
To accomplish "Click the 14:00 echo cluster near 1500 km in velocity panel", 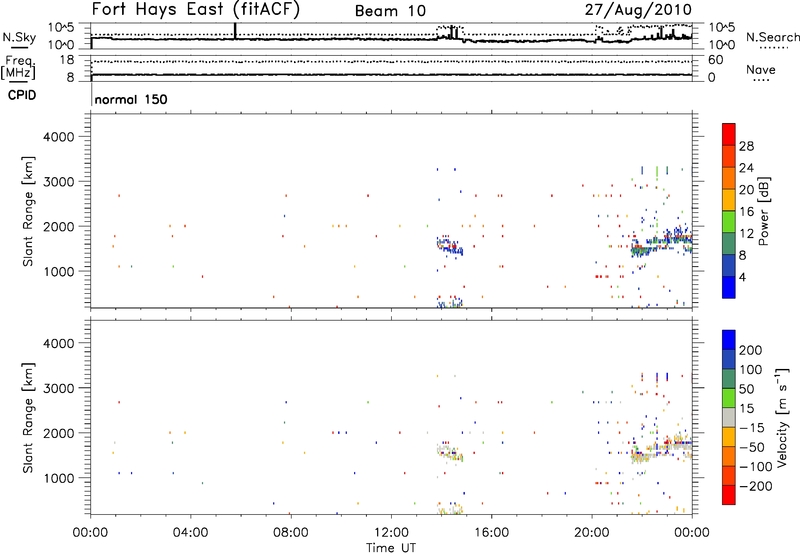I will coord(449,452).
